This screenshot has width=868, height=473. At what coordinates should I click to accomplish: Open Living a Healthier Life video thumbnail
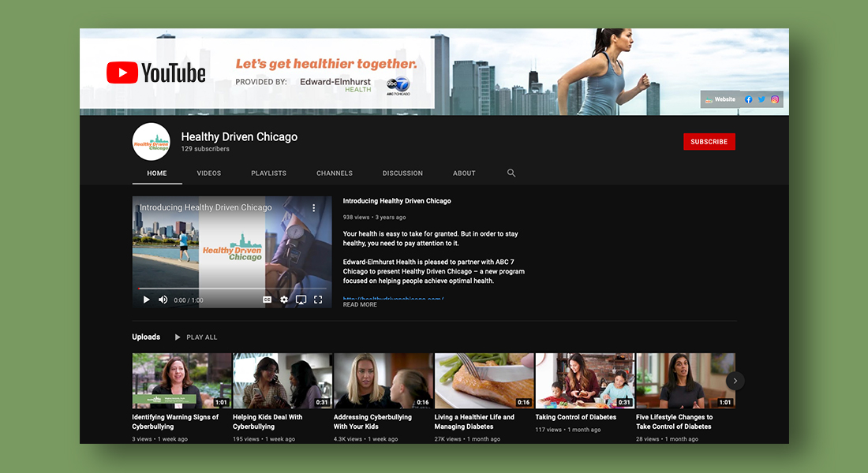pyautogui.click(x=484, y=381)
